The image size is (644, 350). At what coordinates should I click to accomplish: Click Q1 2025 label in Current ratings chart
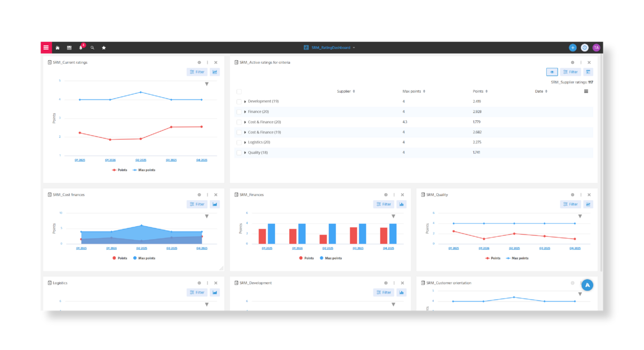79,159
